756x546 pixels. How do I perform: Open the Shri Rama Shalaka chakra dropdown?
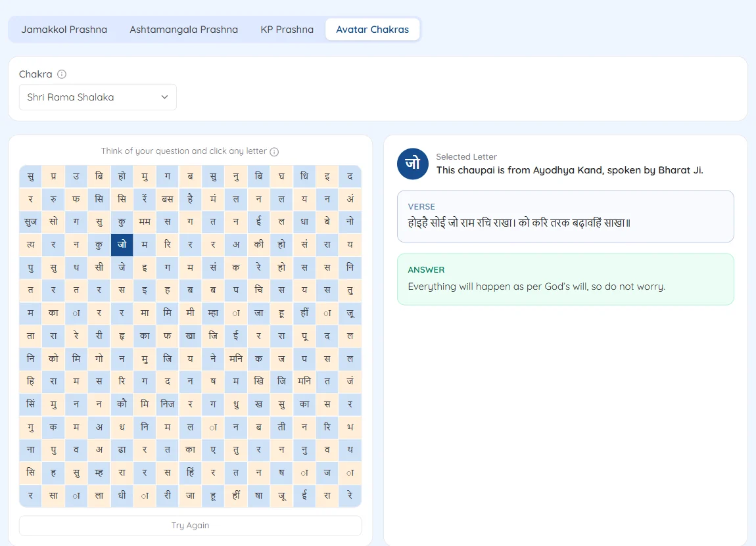pos(98,97)
